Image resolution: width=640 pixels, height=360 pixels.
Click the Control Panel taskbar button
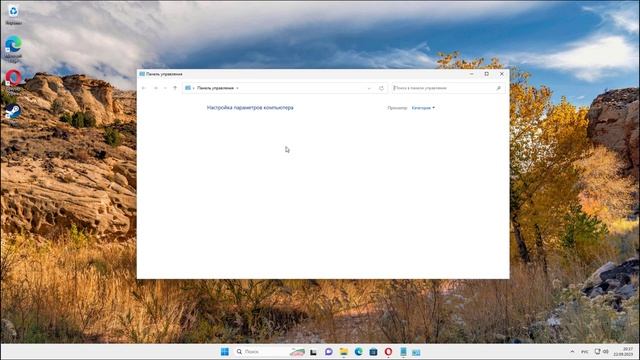[x=416, y=352]
